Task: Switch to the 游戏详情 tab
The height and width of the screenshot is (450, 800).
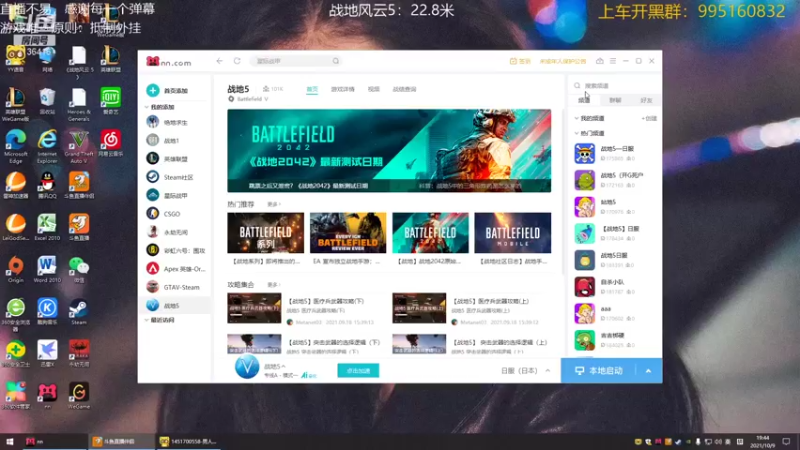Action: pyautogui.click(x=342, y=89)
